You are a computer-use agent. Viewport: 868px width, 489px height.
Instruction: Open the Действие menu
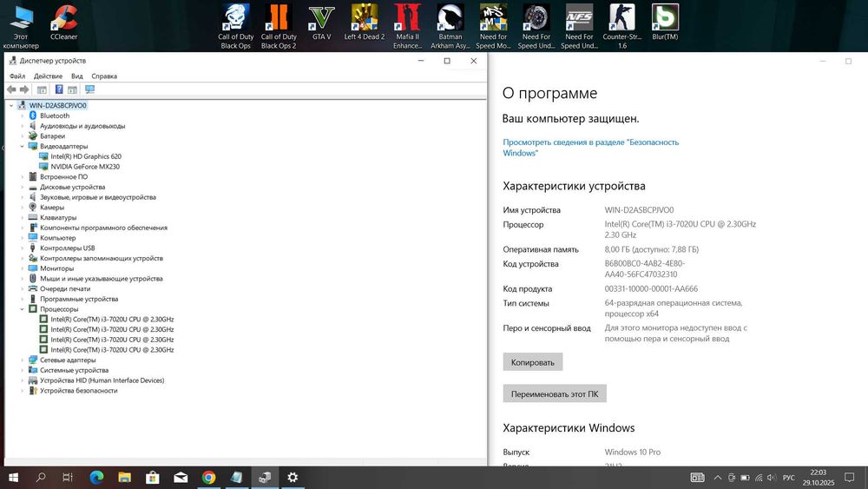(x=48, y=76)
